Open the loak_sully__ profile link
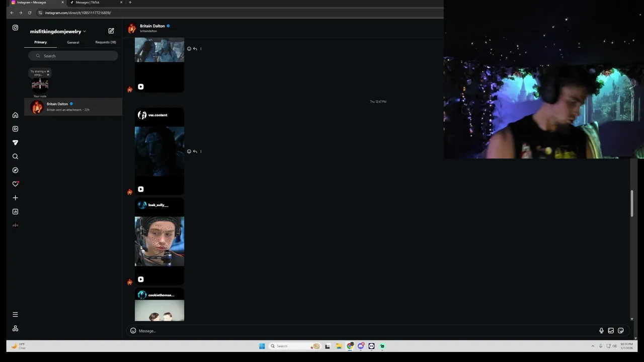This screenshot has height=362, width=644. (x=158, y=205)
